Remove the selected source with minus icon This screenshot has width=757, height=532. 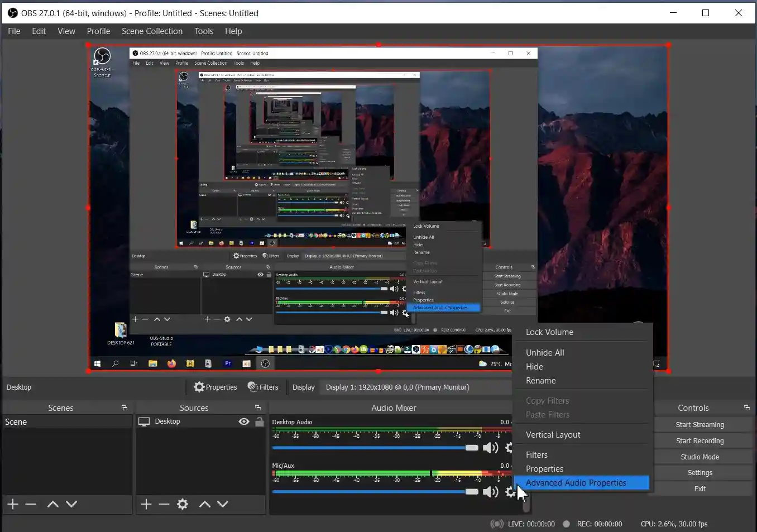164,504
